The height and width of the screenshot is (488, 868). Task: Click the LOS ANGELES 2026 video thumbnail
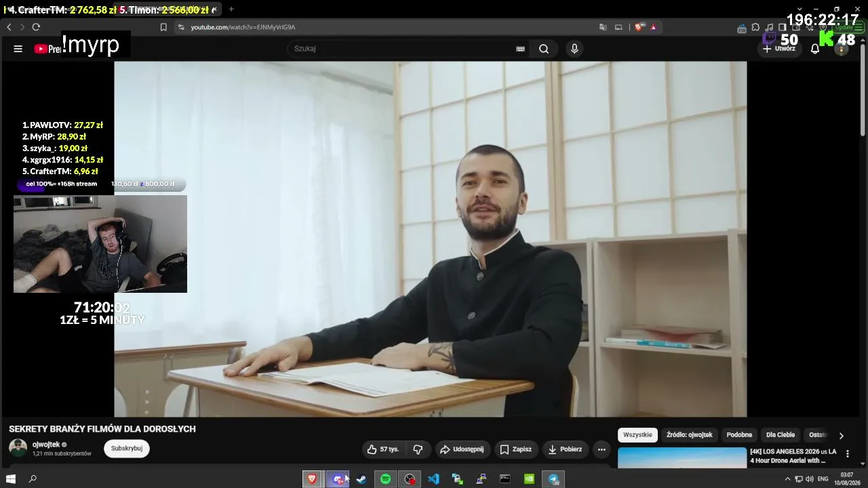pyautogui.click(x=682, y=457)
